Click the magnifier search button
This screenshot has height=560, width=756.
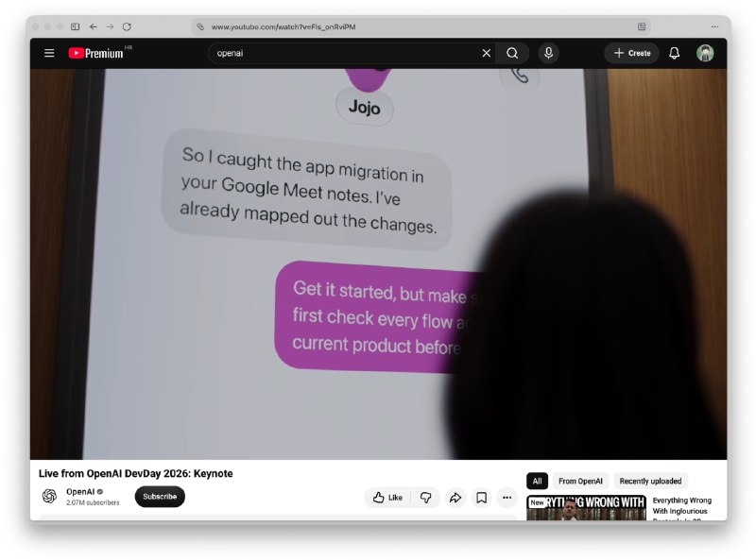pyautogui.click(x=512, y=53)
